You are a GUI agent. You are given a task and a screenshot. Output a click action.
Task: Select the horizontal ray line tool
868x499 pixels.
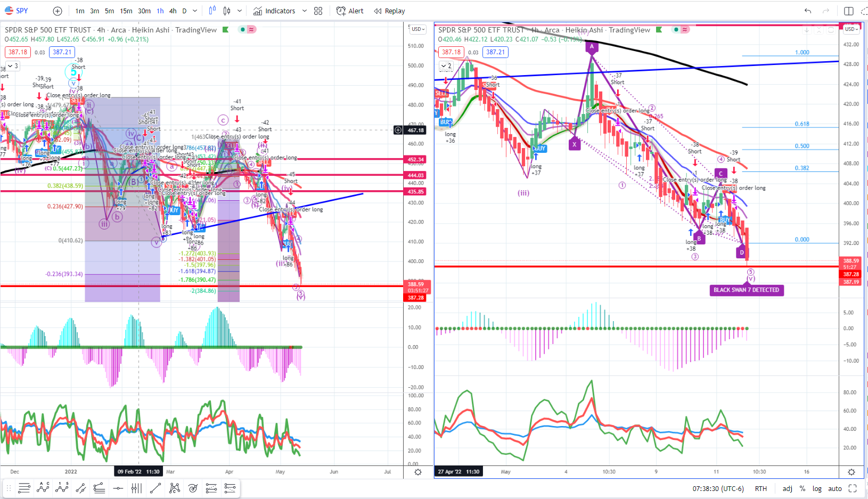(x=118, y=488)
